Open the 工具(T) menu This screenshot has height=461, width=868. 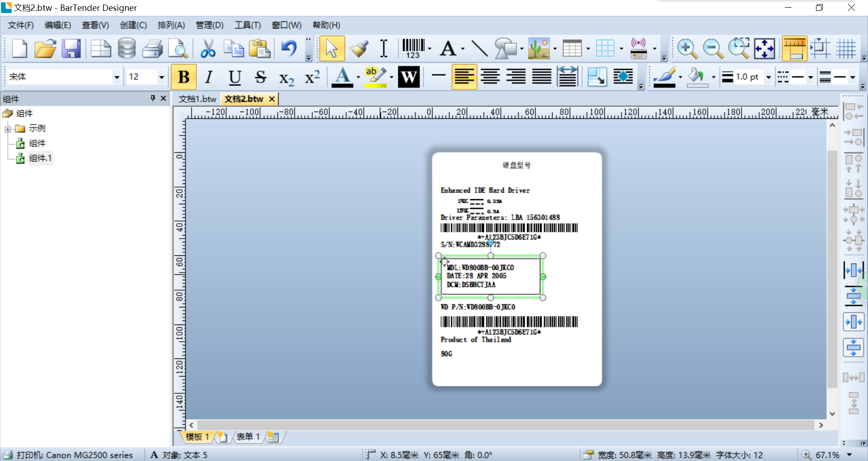click(248, 25)
